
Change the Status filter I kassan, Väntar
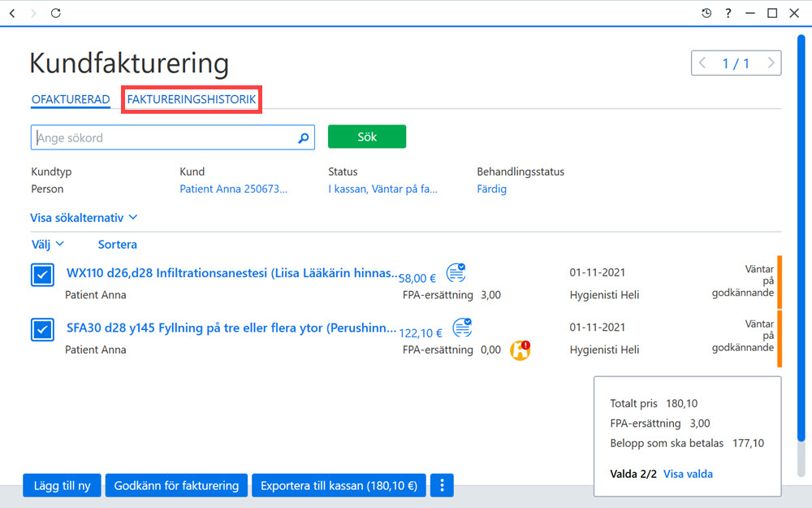pos(382,189)
